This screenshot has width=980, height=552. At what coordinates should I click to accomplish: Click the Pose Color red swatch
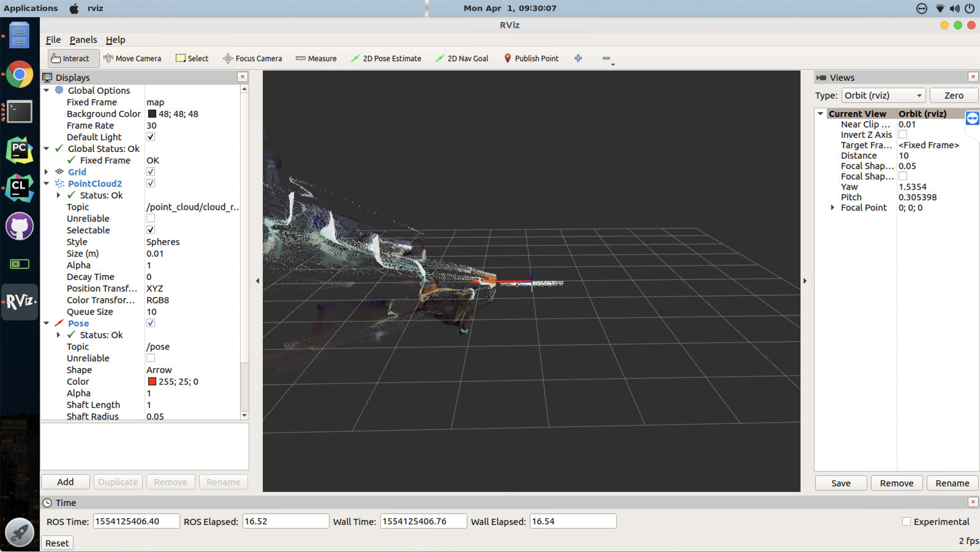tap(152, 381)
